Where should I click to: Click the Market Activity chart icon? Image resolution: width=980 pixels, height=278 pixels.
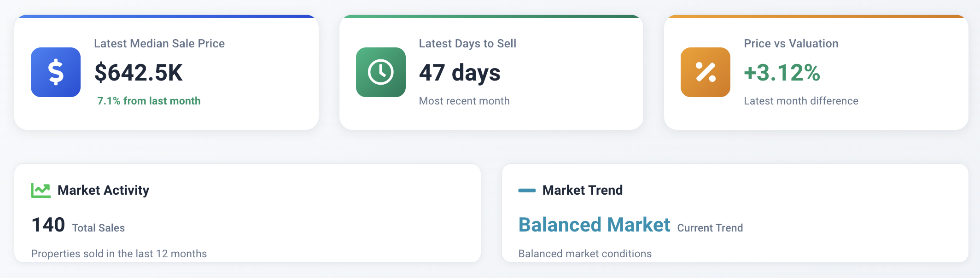[x=41, y=190]
